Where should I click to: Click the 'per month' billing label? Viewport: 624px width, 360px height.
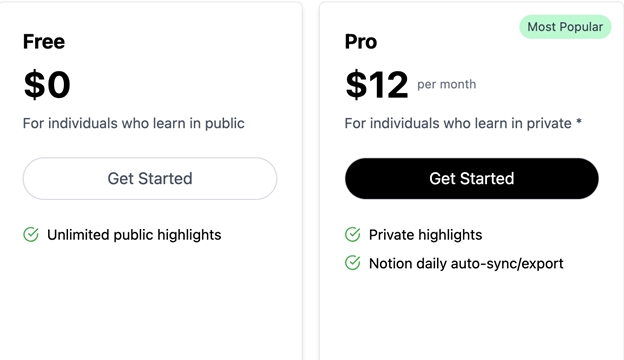pos(447,84)
